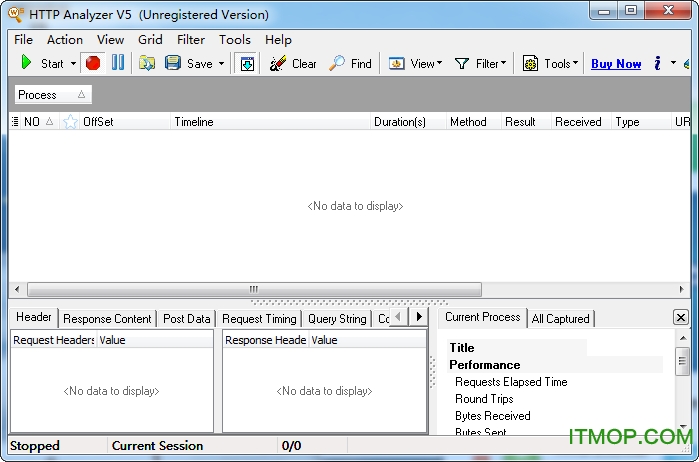Open the Filter toolbar dropdown
This screenshot has width=699, height=462.
481,64
